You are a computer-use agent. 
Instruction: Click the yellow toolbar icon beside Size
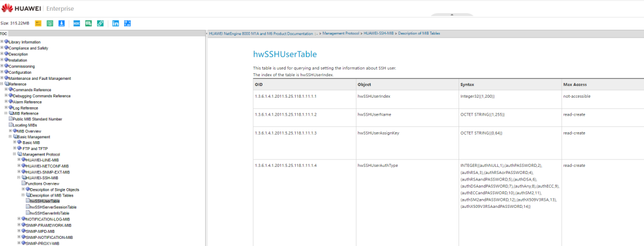38,23
